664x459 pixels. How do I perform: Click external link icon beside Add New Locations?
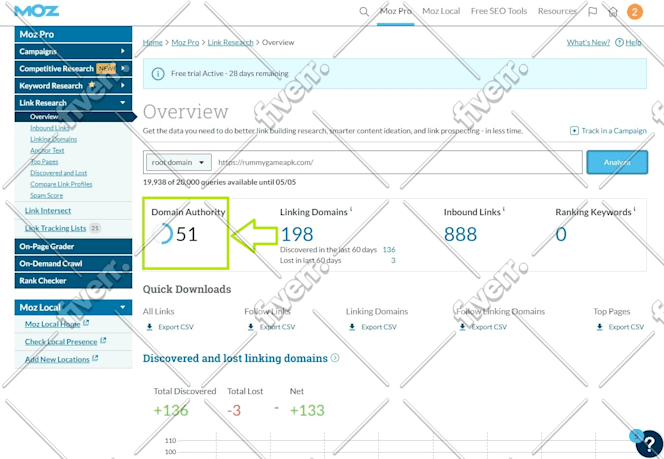(95, 358)
